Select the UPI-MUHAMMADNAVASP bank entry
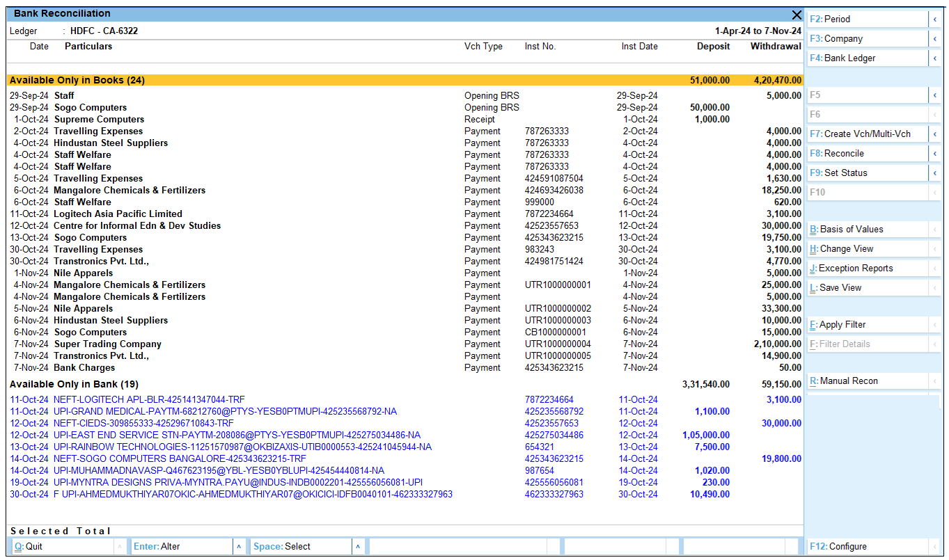The image size is (949, 560). pyautogui.click(x=405, y=471)
